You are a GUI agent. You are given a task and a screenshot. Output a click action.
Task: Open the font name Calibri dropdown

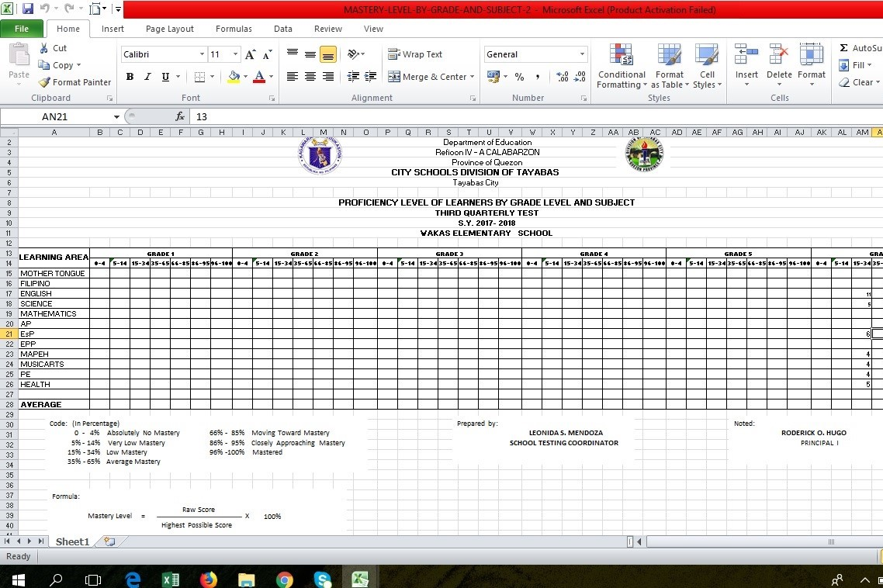click(x=202, y=54)
